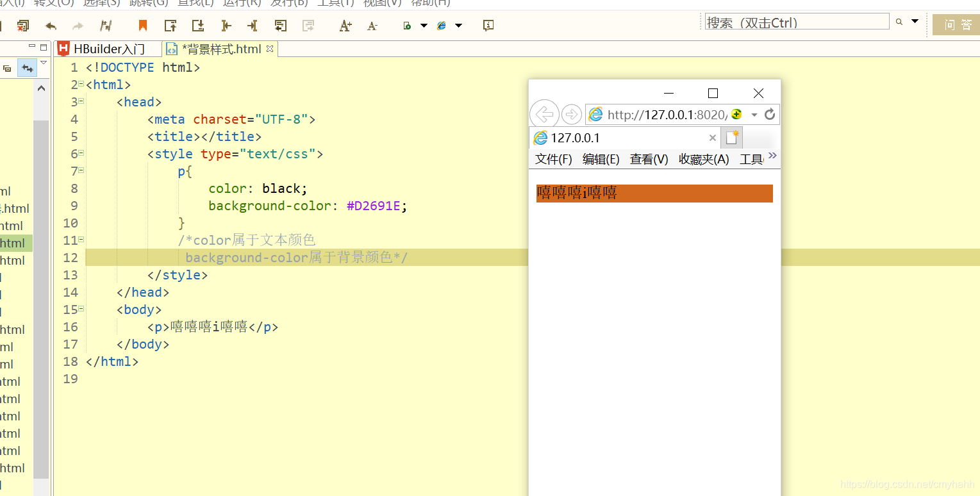Image resolution: width=980 pixels, height=496 pixels.
Task: Undo the last edit with the back arrow
Action: (51, 26)
